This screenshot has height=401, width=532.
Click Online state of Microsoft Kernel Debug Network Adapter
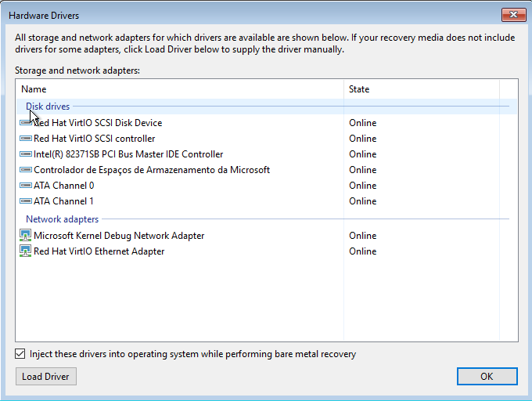(x=363, y=235)
